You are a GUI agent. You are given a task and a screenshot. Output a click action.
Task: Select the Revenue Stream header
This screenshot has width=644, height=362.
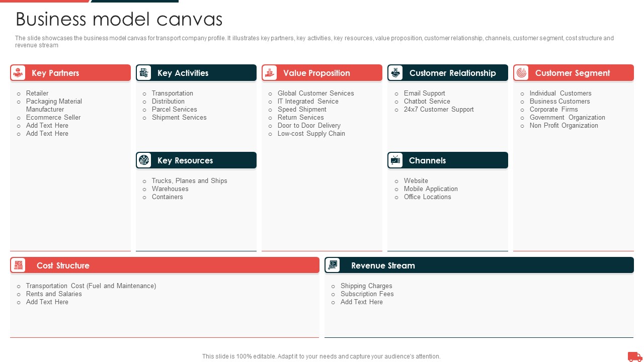479,265
